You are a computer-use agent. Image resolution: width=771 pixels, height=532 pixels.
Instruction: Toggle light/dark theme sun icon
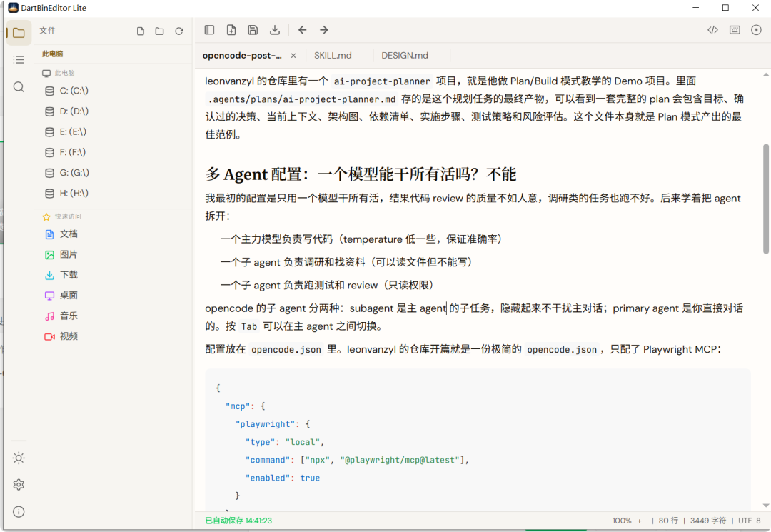point(19,458)
